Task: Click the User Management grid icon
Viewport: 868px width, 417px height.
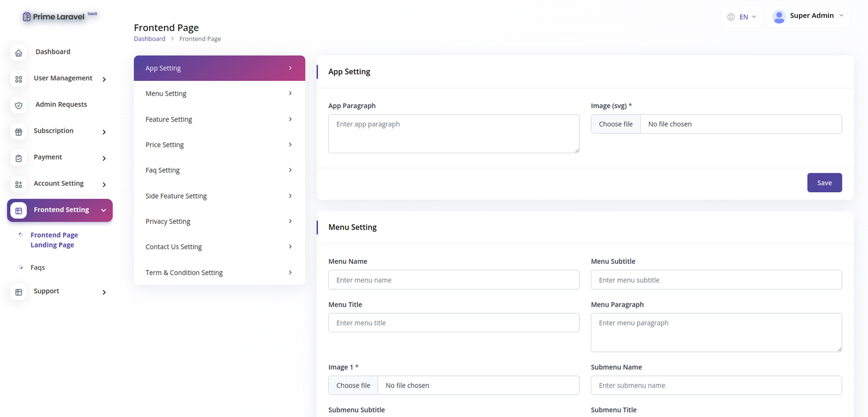Action: 18,79
